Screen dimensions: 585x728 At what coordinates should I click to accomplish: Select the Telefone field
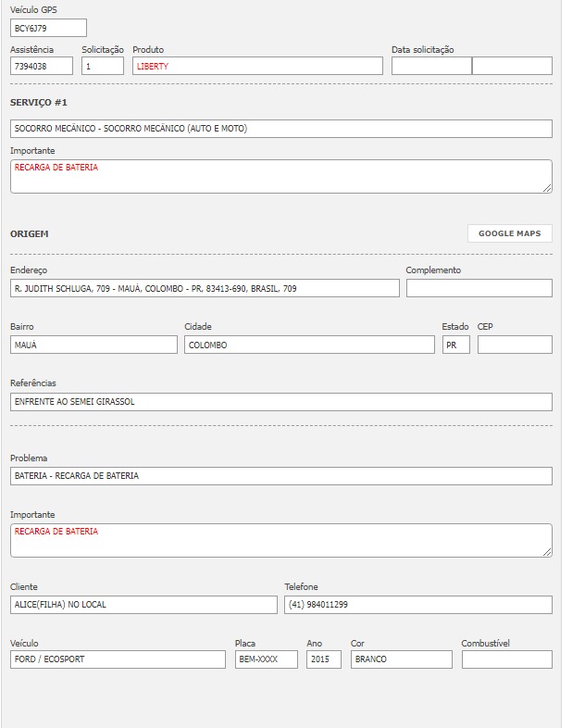pos(417,605)
